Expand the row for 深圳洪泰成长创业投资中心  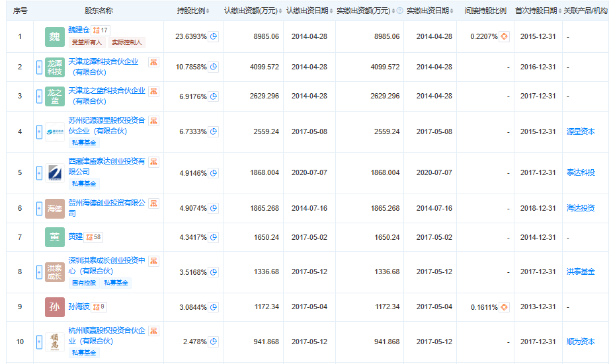[x=39, y=272]
